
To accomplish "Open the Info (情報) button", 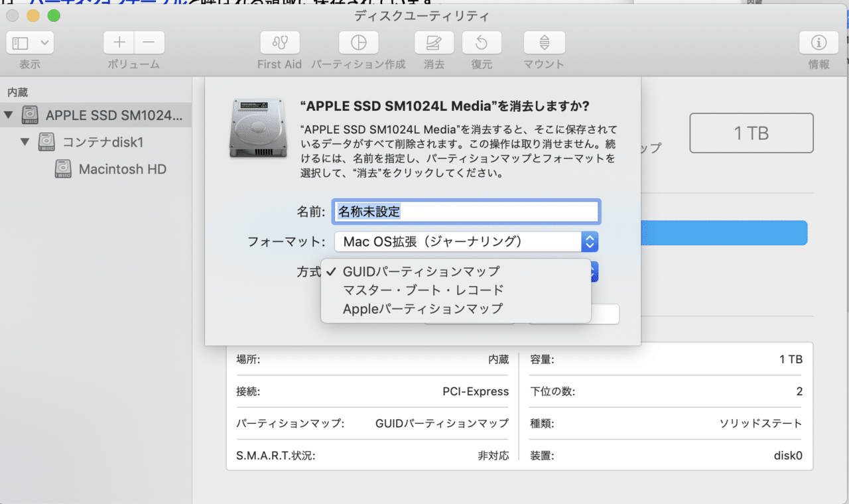I will [x=818, y=43].
